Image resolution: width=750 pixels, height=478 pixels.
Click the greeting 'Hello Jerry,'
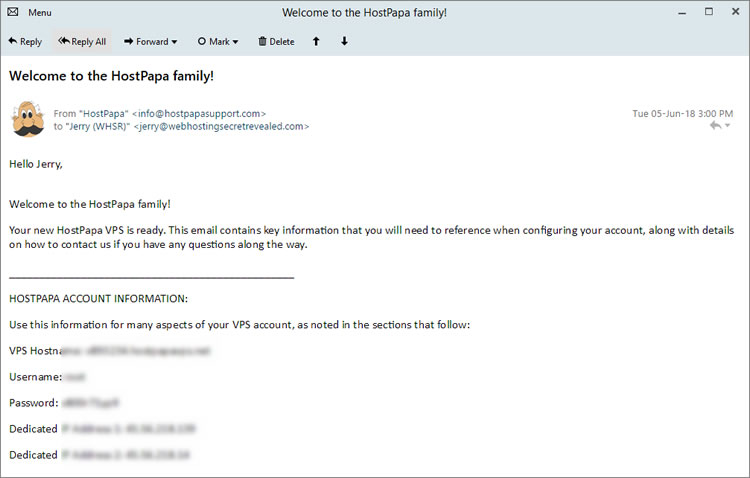point(36,164)
